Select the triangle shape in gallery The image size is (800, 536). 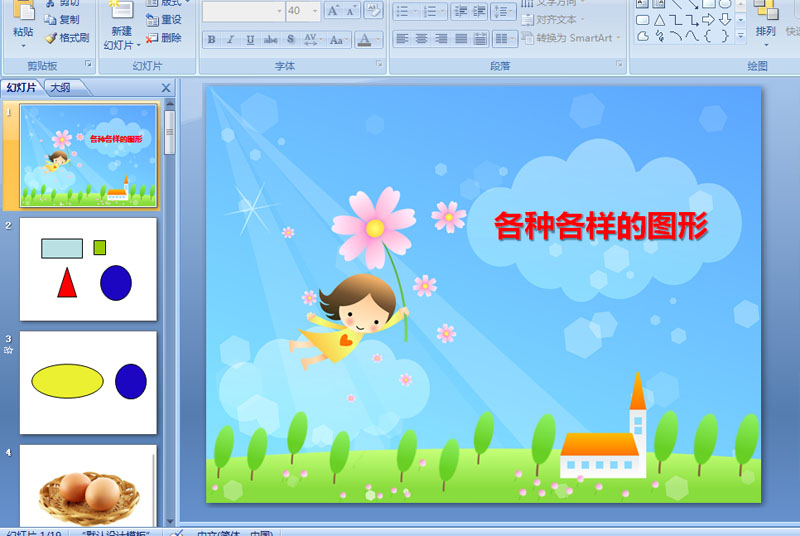coord(659,20)
